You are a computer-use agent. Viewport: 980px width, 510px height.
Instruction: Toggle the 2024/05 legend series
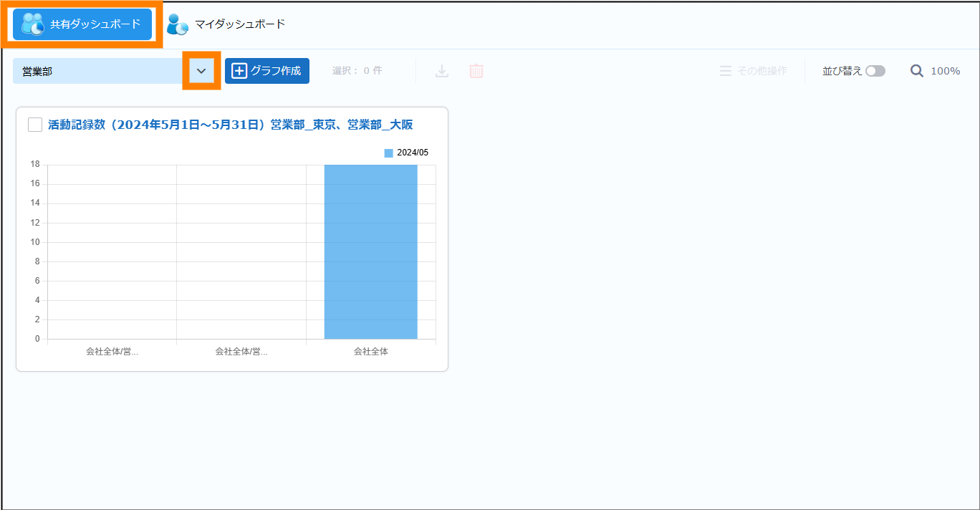click(406, 153)
